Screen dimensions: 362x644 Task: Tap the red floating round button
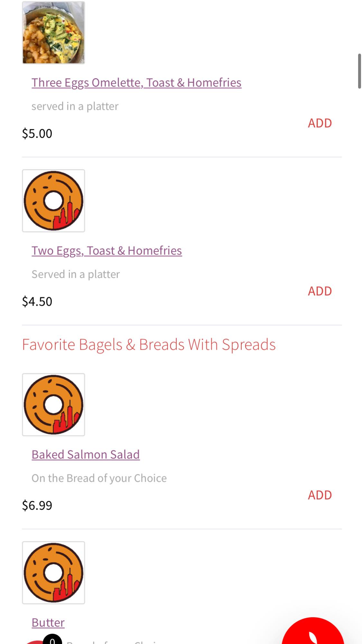(313, 633)
